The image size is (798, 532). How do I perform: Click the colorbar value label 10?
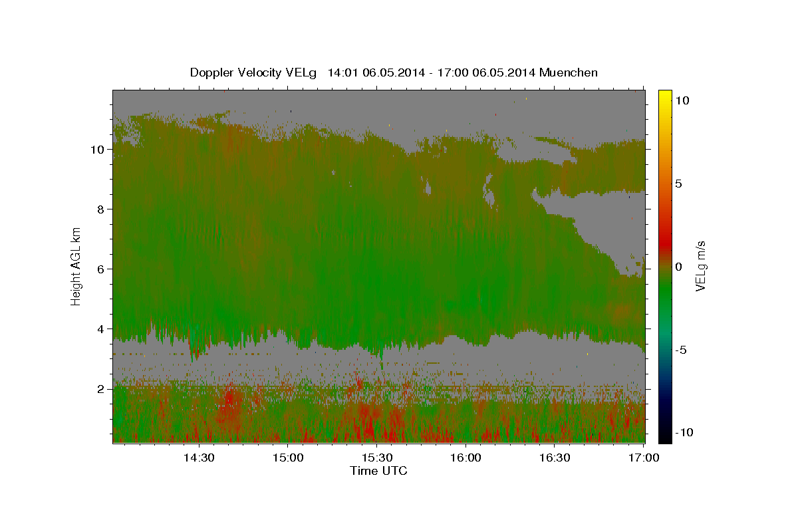coord(682,100)
